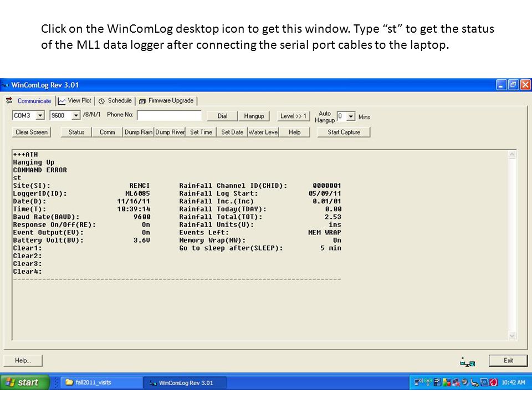Click the View Plot chart icon
This screenshot has height=399, width=532.
point(62,101)
